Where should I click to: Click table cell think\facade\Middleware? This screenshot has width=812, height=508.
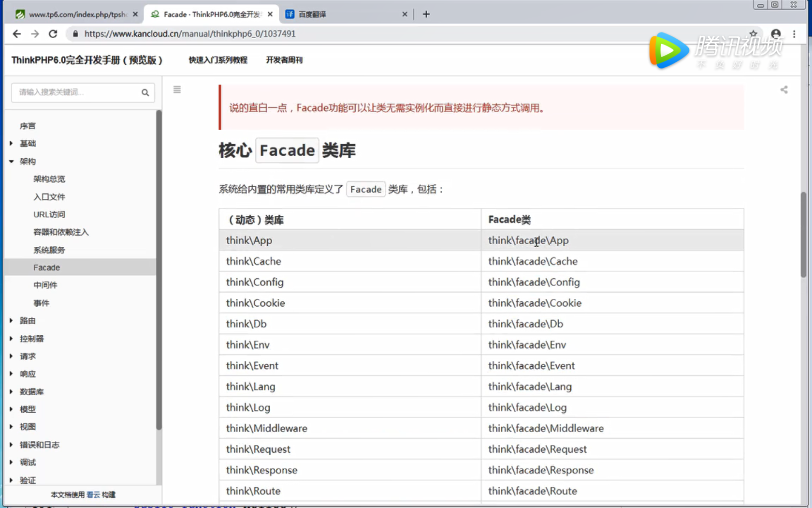coord(612,428)
